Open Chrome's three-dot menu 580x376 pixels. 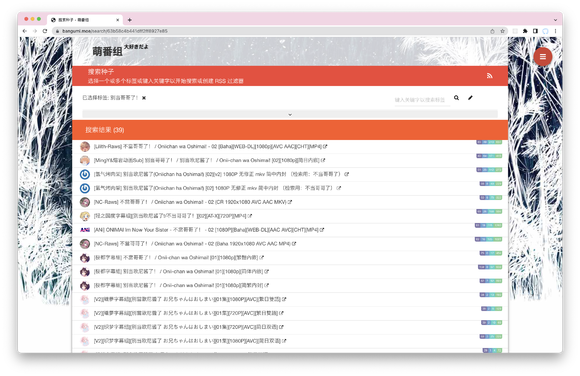(x=555, y=31)
